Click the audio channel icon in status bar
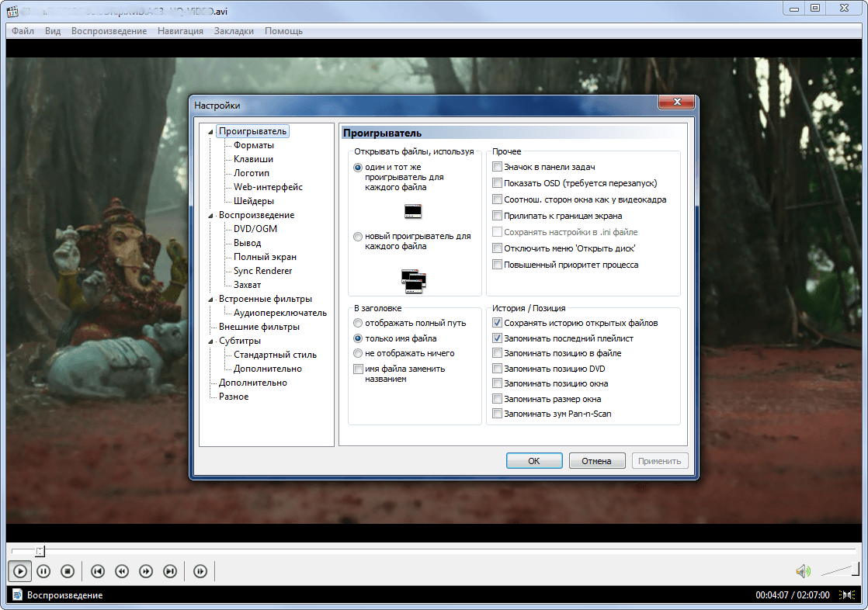 [846, 595]
